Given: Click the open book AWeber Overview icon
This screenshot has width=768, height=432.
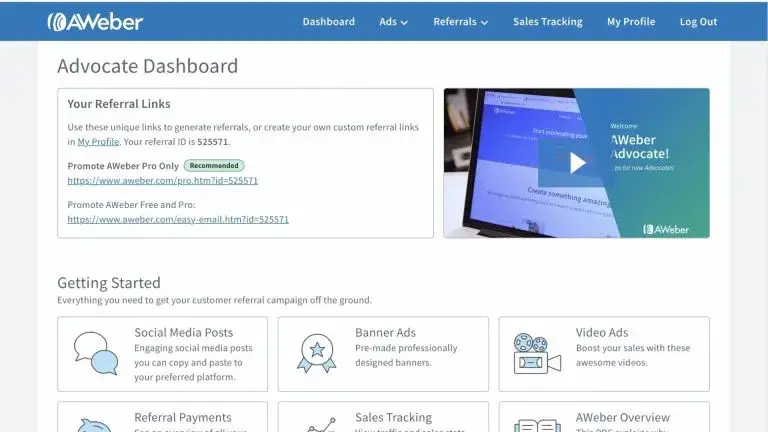Looking at the screenshot, I should point(537,425).
